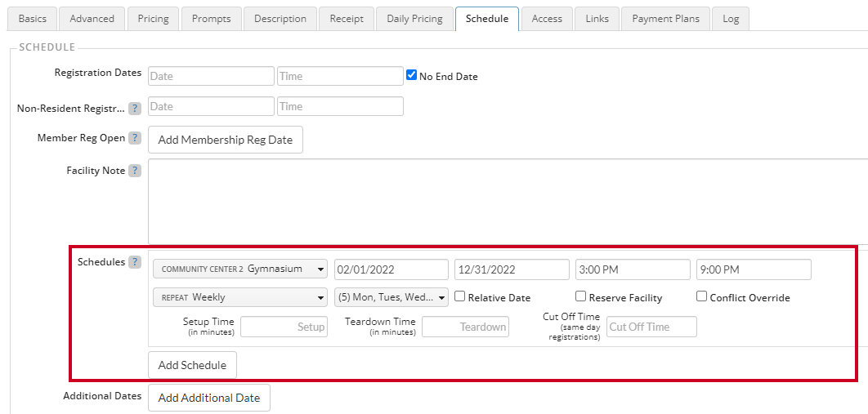Click the No End Date label text
This screenshot has width=868, height=414.
449,77
